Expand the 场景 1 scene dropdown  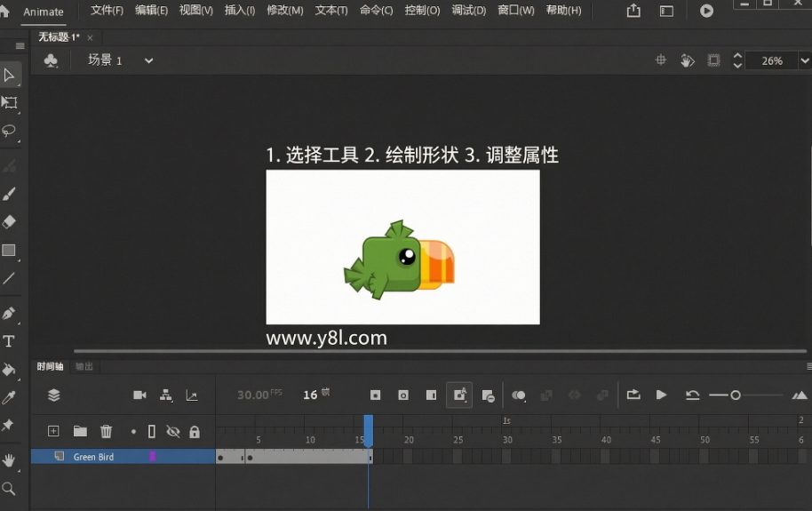pyautogui.click(x=148, y=60)
